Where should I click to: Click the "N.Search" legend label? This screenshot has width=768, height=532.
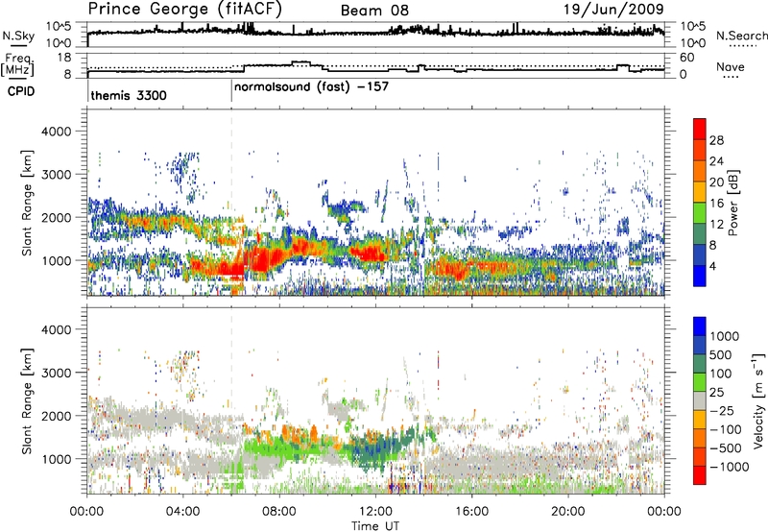(x=741, y=36)
